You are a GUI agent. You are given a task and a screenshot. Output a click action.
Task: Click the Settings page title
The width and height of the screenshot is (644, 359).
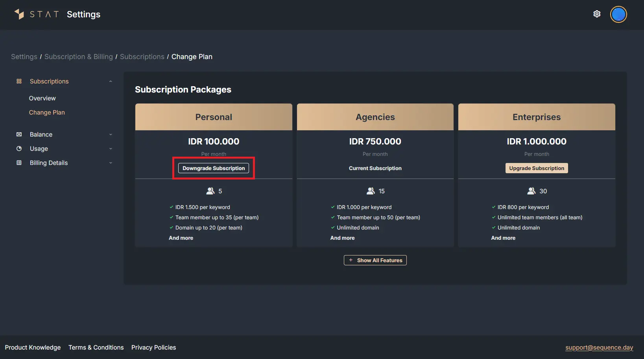83,14
